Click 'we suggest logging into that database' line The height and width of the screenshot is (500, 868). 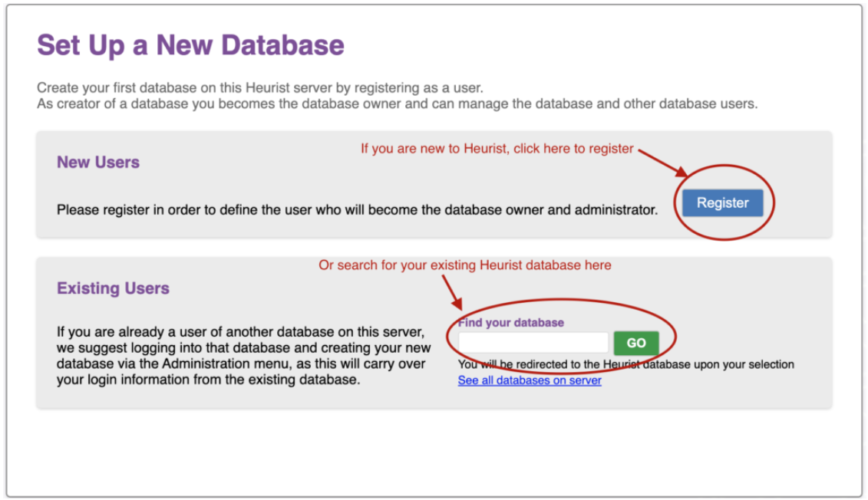(x=243, y=348)
